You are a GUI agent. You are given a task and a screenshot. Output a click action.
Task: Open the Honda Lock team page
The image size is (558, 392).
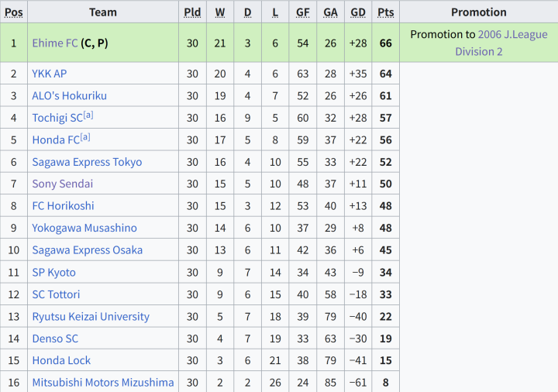61,360
